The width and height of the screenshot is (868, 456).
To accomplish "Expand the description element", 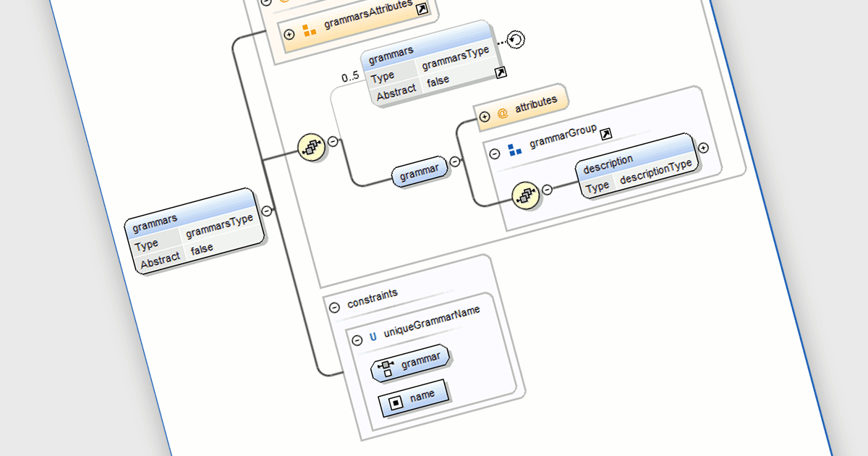I will [x=703, y=148].
